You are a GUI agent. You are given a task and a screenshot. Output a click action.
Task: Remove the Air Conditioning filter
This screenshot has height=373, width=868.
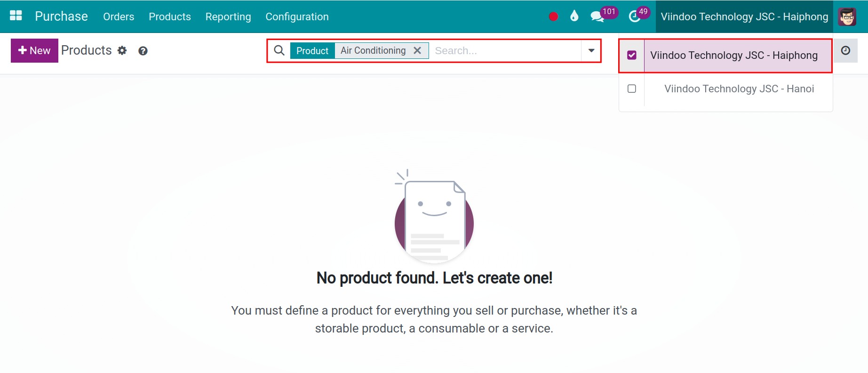(x=417, y=50)
